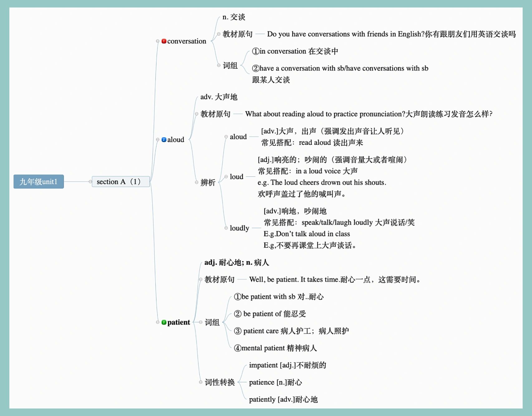Select 'adj. 耐心地; n. 病人' node

pos(236,262)
